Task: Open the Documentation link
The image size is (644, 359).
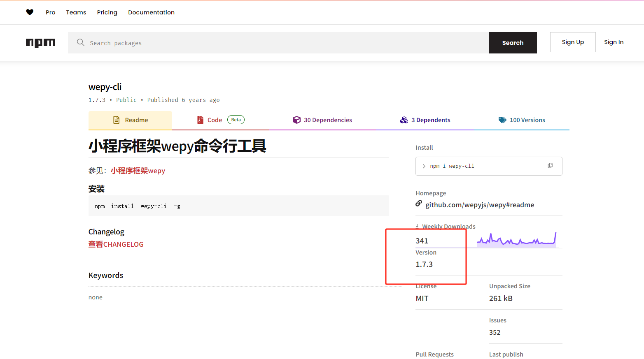Action: pos(151,12)
